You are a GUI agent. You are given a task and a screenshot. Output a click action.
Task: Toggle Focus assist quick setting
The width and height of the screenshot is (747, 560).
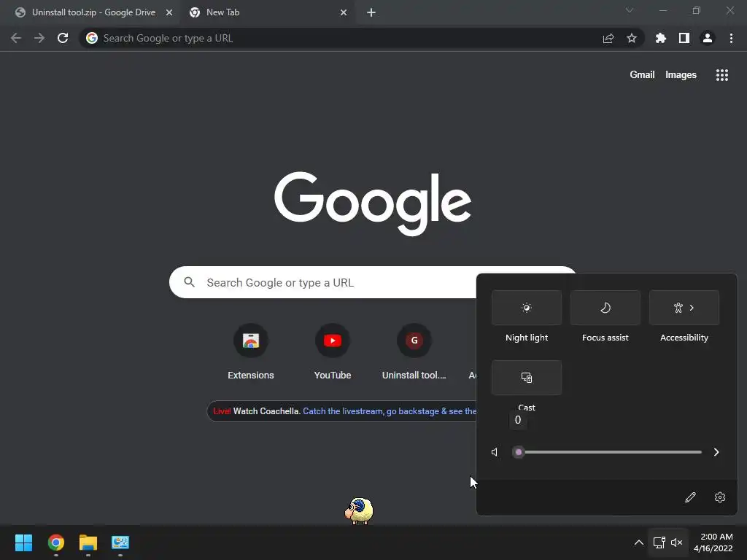605,308
